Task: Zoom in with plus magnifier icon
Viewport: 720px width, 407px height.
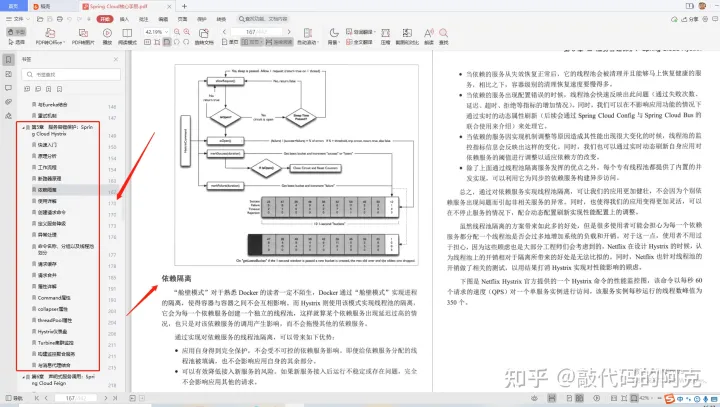Action: click(186, 32)
